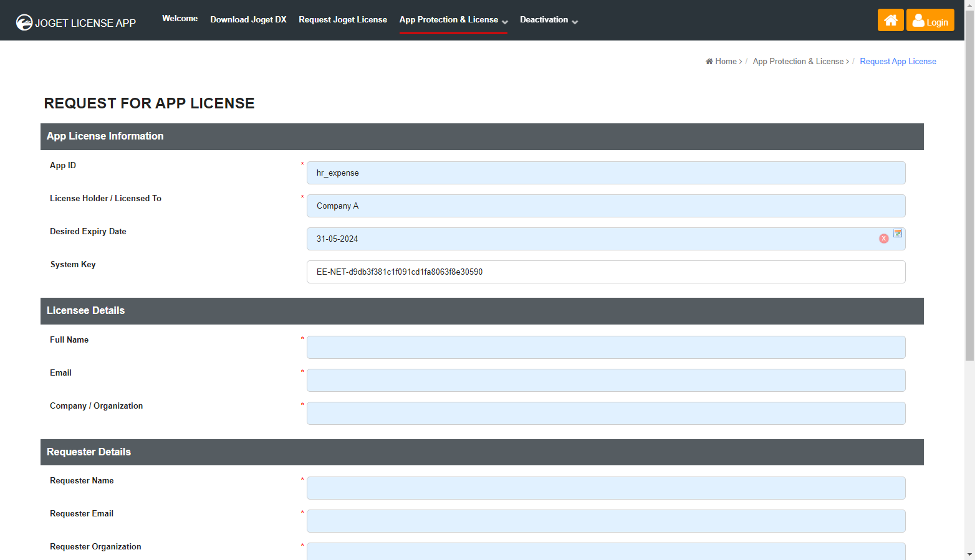This screenshot has height=560, width=975.
Task: Click the Joget logo icon
Action: (x=24, y=22)
